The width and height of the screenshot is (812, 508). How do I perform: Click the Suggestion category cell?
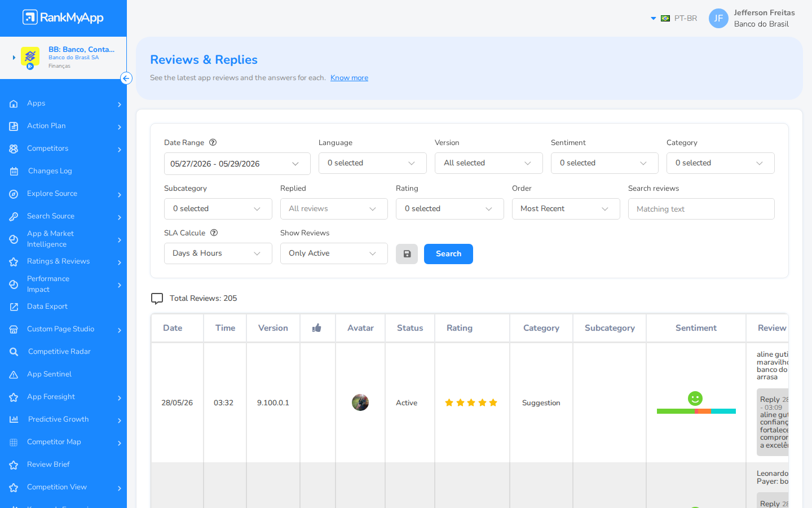pyautogui.click(x=541, y=403)
